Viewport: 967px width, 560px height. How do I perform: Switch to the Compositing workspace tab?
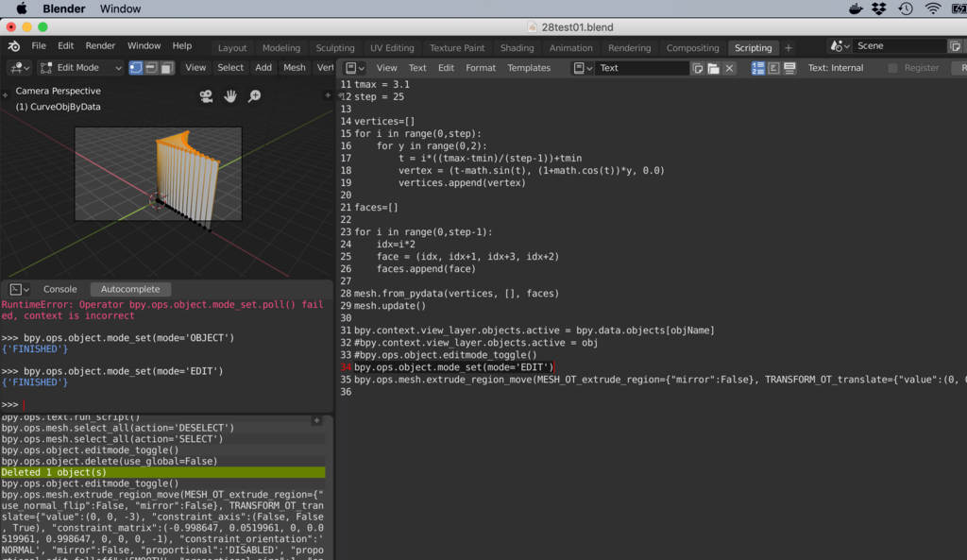(x=692, y=48)
